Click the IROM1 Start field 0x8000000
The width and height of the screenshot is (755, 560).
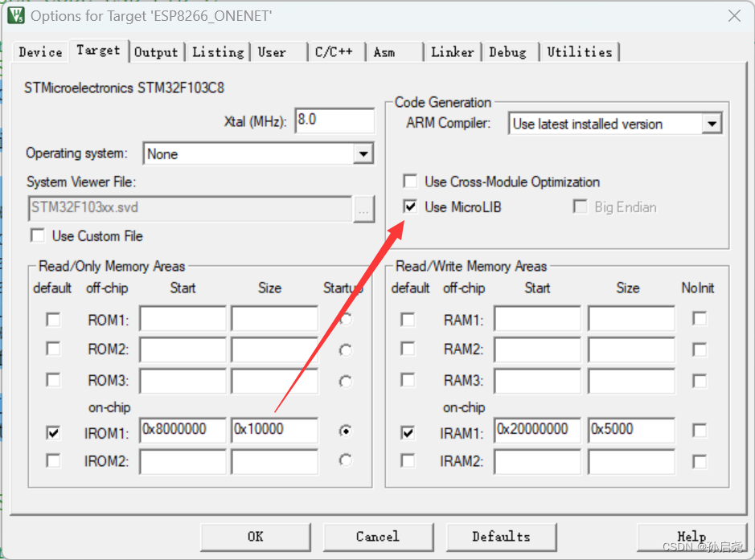(x=183, y=430)
